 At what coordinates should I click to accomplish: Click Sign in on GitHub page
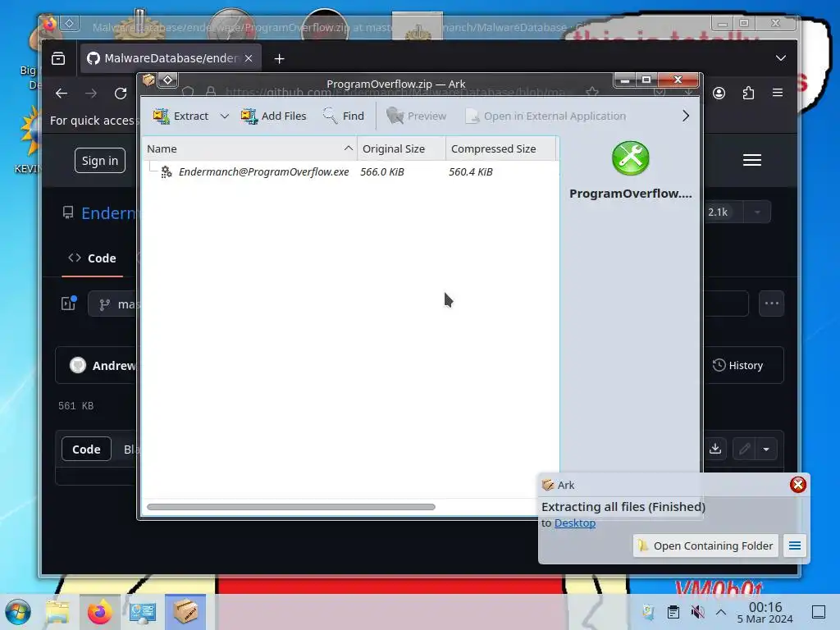pyautogui.click(x=99, y=161)
